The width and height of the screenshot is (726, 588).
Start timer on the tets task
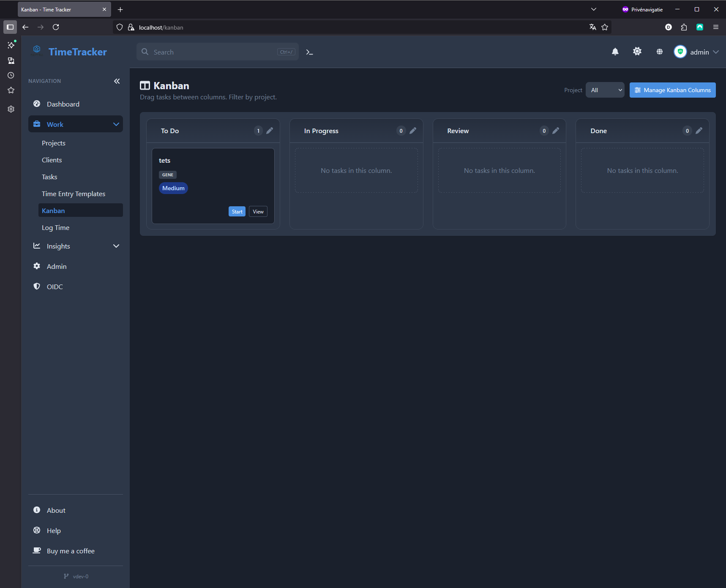237,212
